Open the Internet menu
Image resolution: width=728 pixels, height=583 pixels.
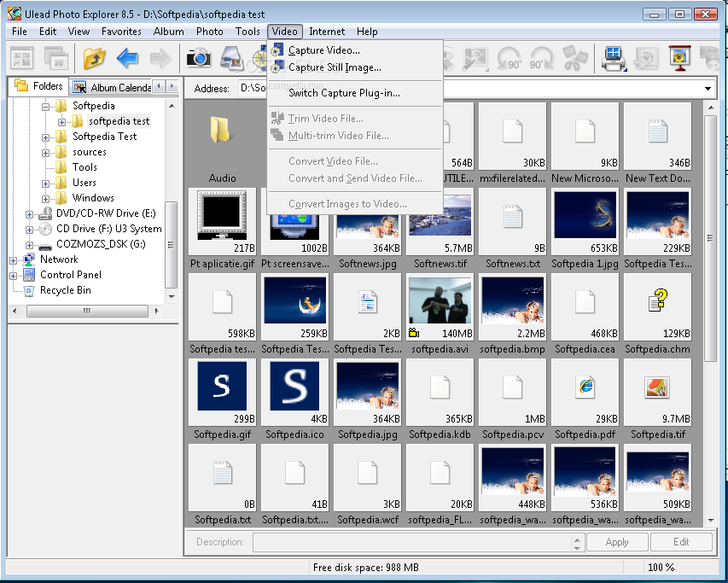click(x=327, y=32)
